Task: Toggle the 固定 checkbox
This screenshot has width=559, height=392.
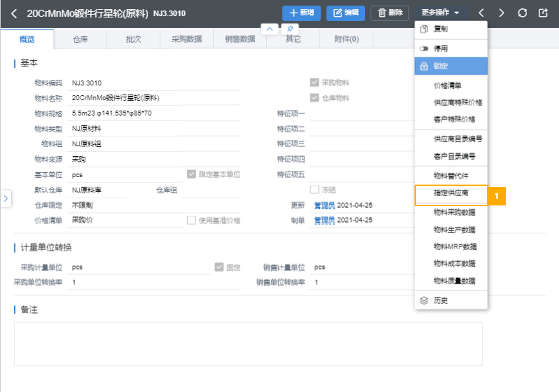Action: pos(219,267)
